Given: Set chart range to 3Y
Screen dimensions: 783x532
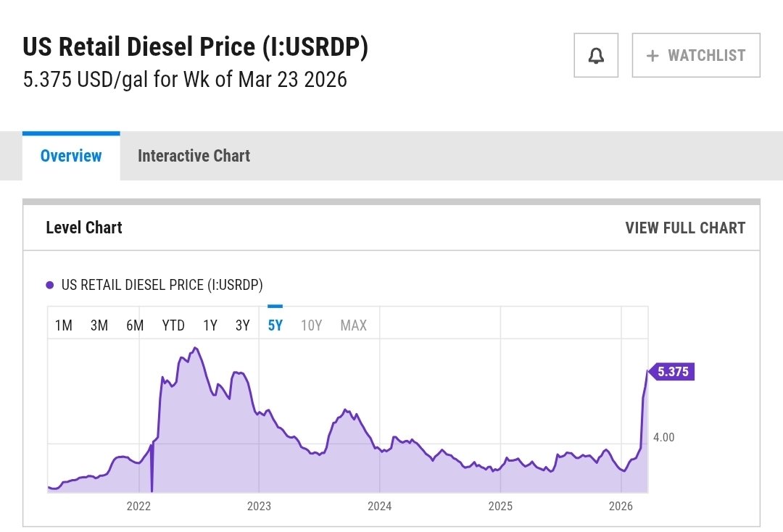Looking at the screenshot, I should (x=243, y=325).
